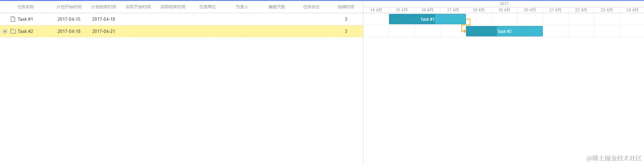Click duration value 3 in Task #2 row

click(x=346, y=31)
